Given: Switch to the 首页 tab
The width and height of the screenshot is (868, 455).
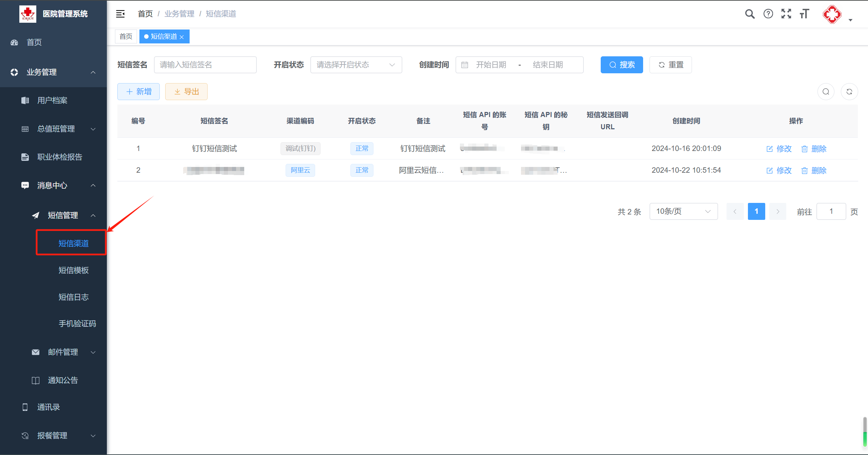Looking at the screenshot, I should pyautogui.click(x=126, y=36).
